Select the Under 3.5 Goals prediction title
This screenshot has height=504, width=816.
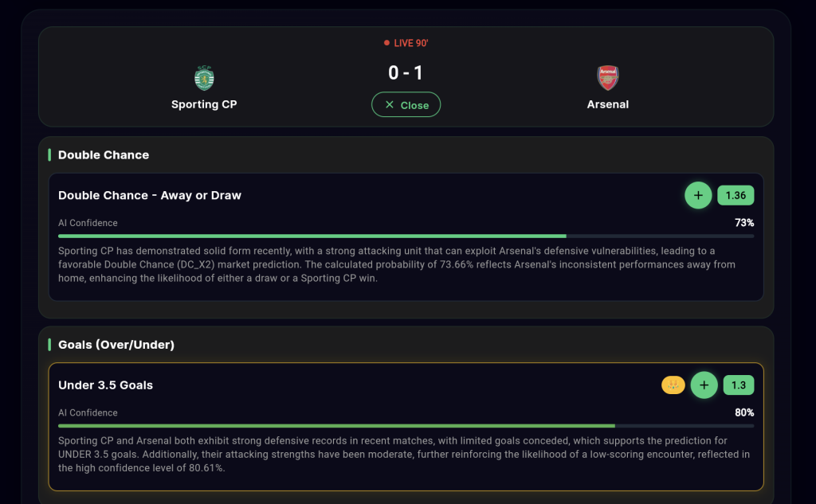click(106, 385)
